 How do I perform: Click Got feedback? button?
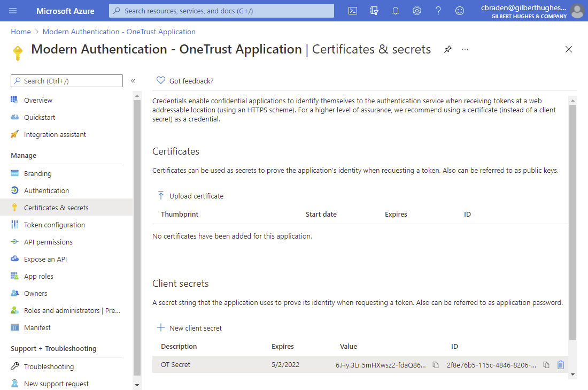click(185, 81)
